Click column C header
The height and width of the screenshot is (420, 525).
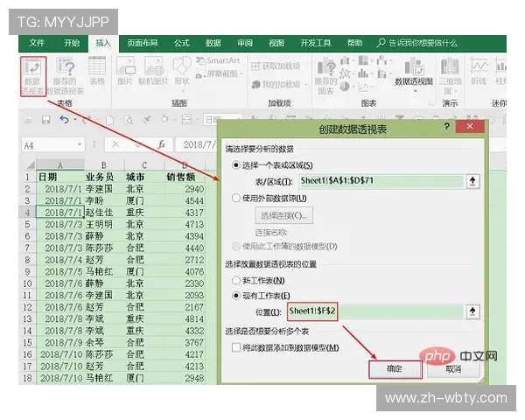pos(144,165)
